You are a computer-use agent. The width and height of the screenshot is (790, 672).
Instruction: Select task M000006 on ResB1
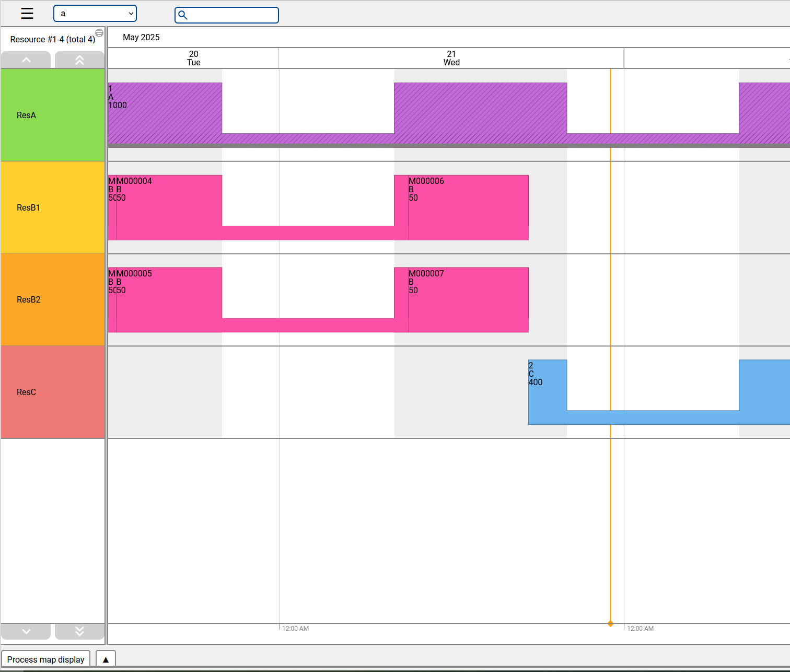coord(468,207)
